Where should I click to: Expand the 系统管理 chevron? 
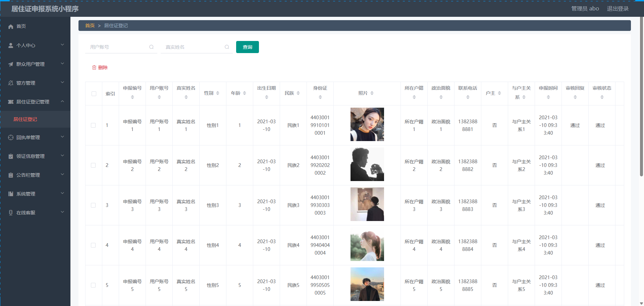pos(62,193)
